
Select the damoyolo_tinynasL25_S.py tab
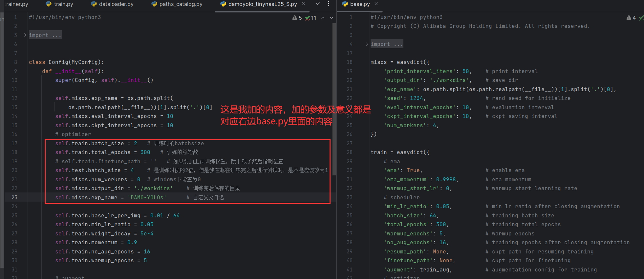coord(263,4)
